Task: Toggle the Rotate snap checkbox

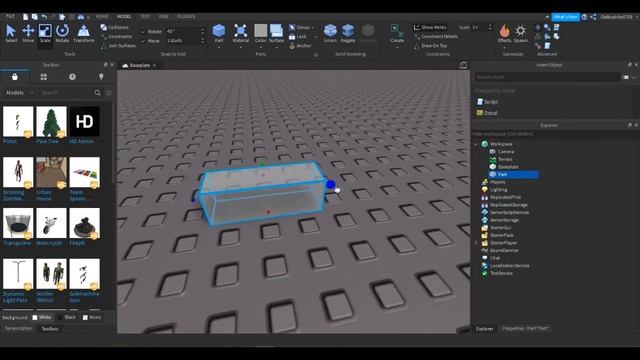Action: click(x=143, y=31)
